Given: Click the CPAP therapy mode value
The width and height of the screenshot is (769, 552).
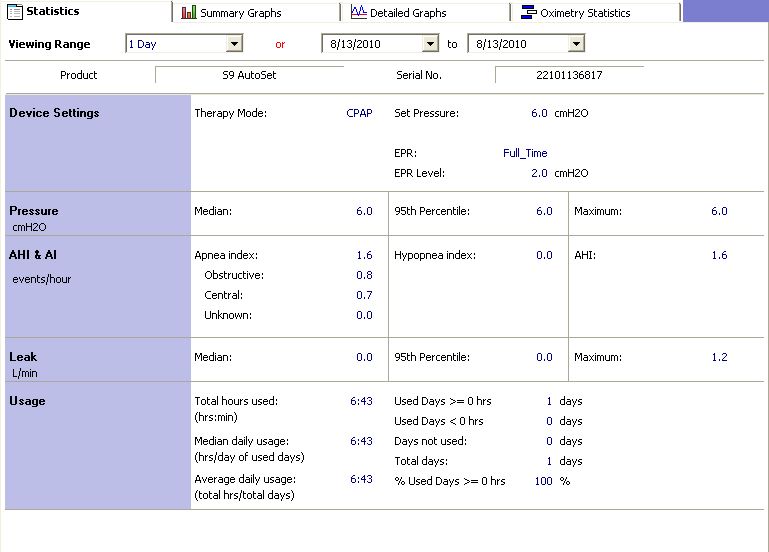Looking at the screenshot, I should [x=359, y=113].
